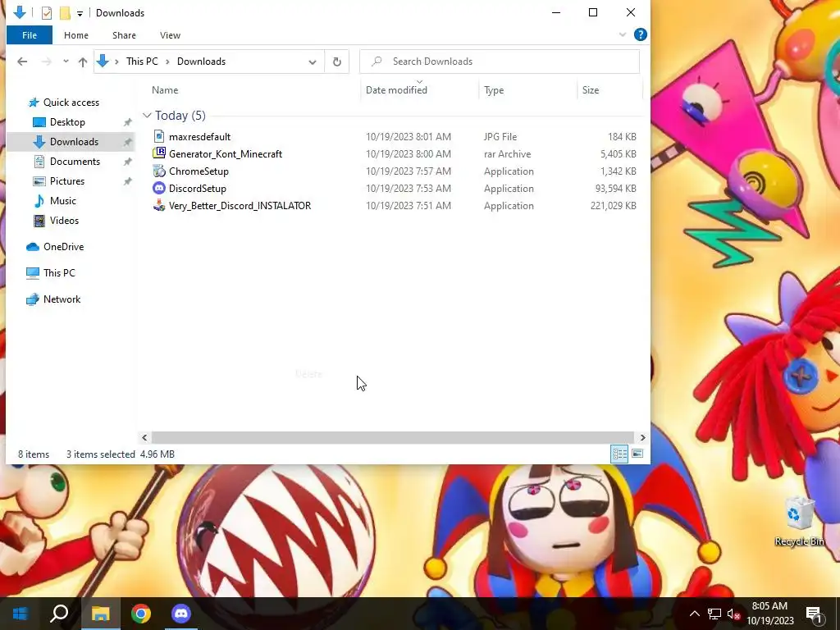The width and height of the screenshot is (840, 630).
Task: Click the pin icon beside Desktop
Action: coord(127,123)
